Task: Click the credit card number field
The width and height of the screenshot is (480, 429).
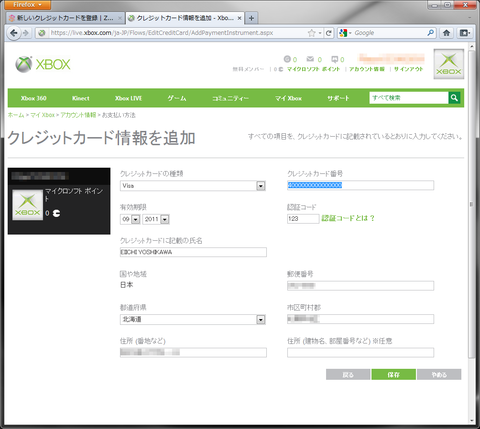Action: pyautogui.click(x=360, y=185)
